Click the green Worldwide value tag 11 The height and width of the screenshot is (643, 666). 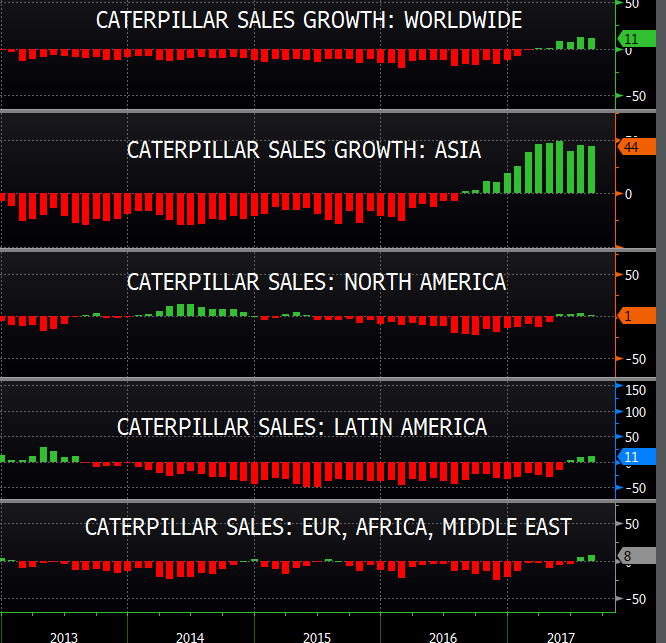637,39
